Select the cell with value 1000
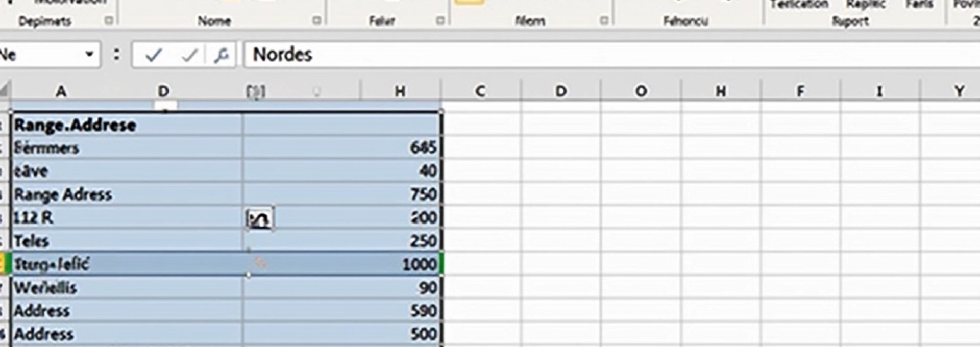 coord(342,264)
